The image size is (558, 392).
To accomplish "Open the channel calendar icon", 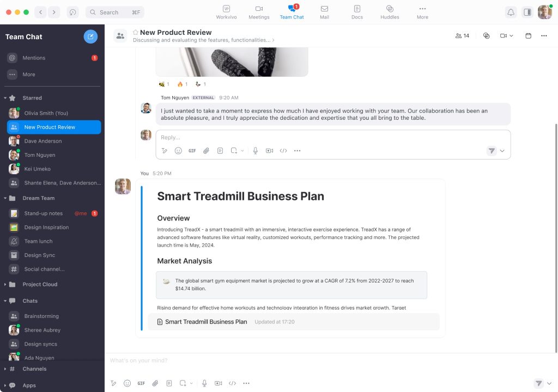I will (528, 36).
